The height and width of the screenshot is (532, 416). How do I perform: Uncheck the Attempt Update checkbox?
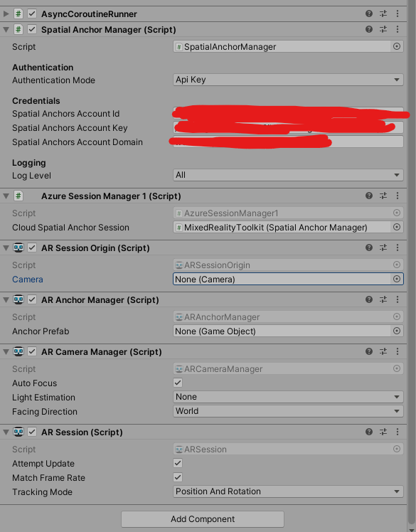point(178,463)
